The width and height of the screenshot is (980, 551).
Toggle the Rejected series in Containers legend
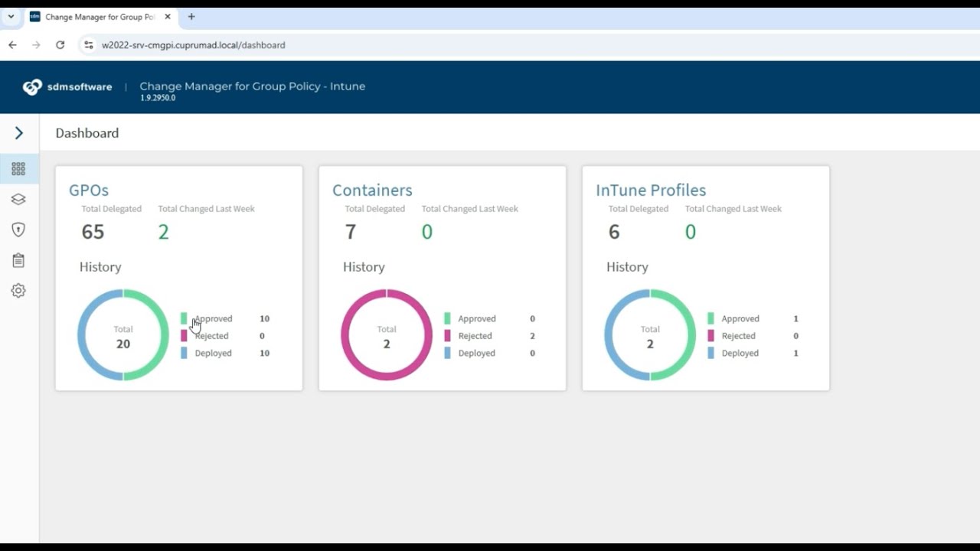(476, 335)
